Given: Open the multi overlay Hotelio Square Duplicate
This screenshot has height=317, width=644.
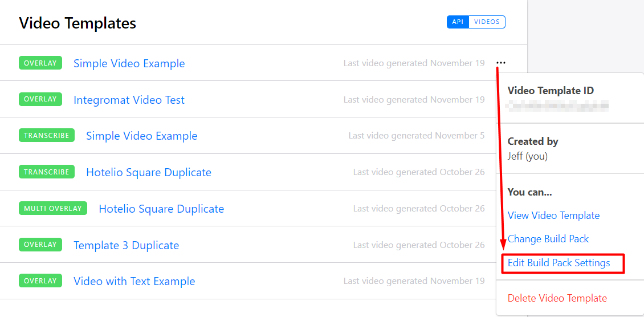Looking at the screenshot, I should [x=161, y=209].
